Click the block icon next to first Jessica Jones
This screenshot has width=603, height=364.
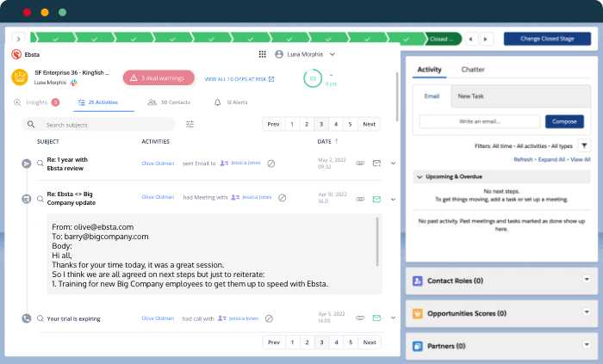click(270, 163)
